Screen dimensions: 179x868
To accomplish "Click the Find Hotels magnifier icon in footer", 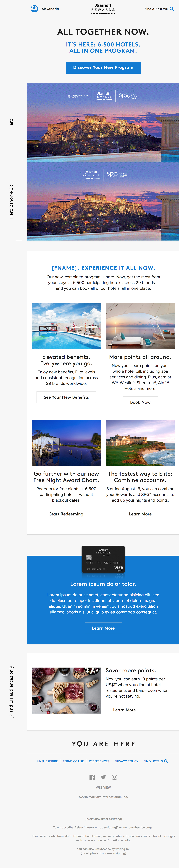I will pos(166,761).
